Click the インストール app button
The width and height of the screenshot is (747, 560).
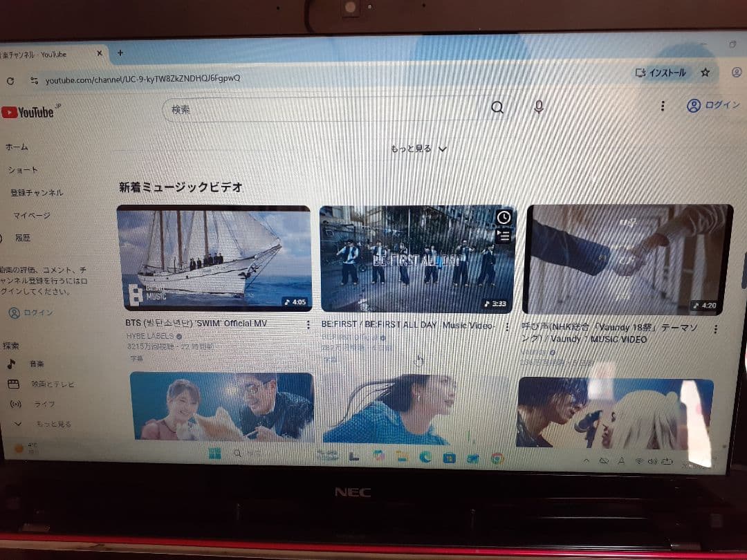(661, 73)
